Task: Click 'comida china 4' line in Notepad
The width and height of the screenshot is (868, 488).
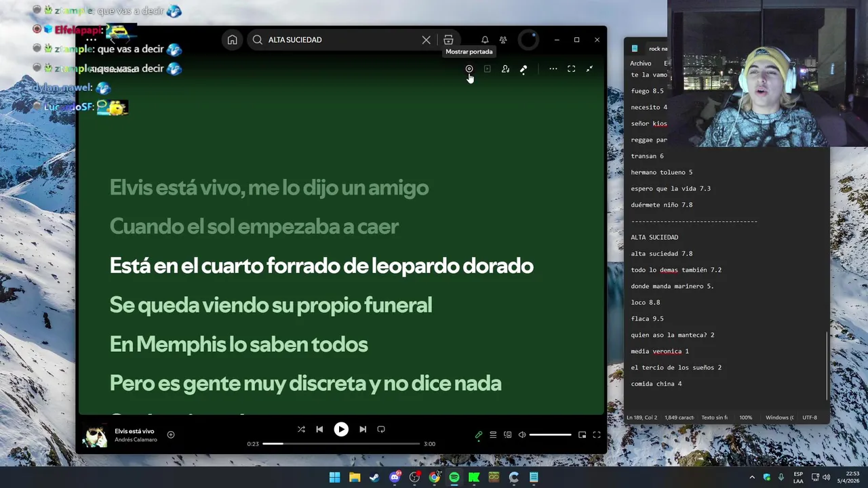Action: click(x=656, y=384)
